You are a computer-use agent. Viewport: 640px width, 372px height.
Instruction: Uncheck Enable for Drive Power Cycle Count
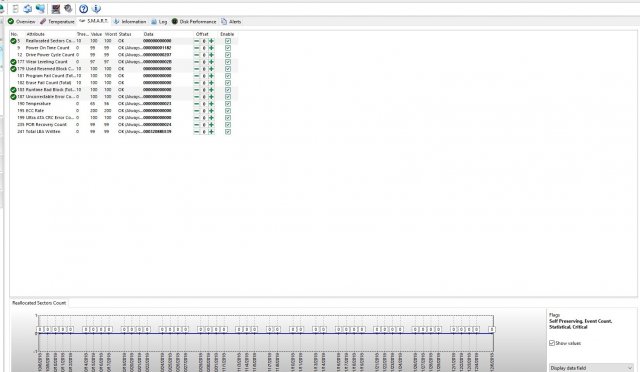(228, 55)
